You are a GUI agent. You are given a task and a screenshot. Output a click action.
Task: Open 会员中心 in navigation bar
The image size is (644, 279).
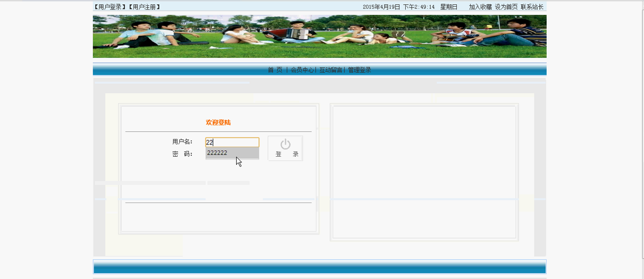pyautogui.click(x=302, y=70)
